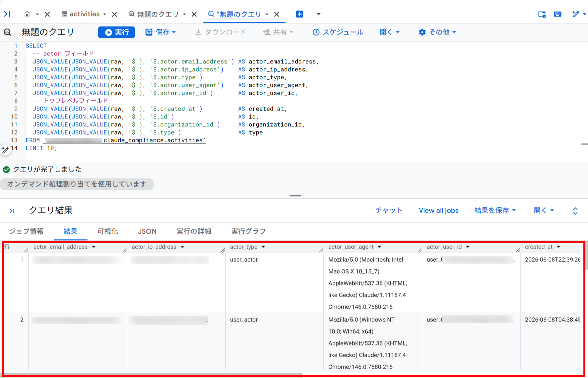Screen dimensions: 588x378
Task: Open actor_user_agent column menu arrow
Action: [x=380, y=247]
